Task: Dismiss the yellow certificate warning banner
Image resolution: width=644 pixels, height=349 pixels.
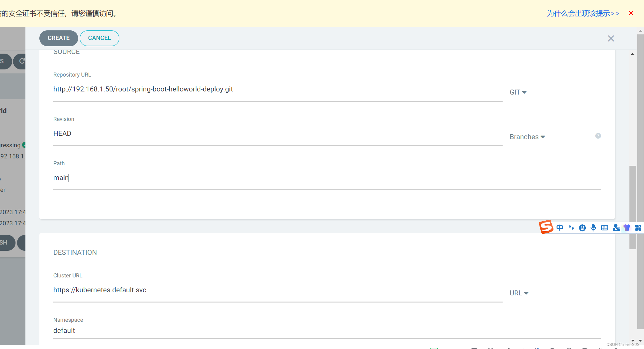Action: [631, 13]
